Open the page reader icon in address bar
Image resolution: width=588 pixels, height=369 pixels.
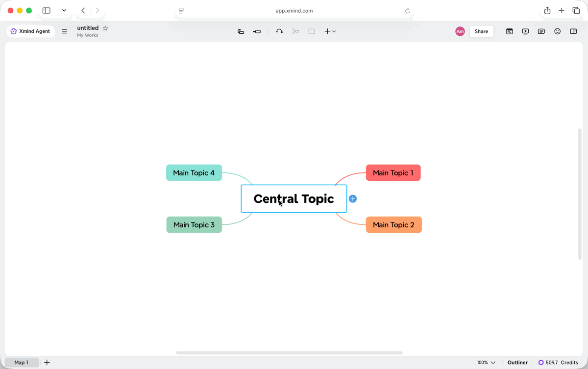(181, 11)
